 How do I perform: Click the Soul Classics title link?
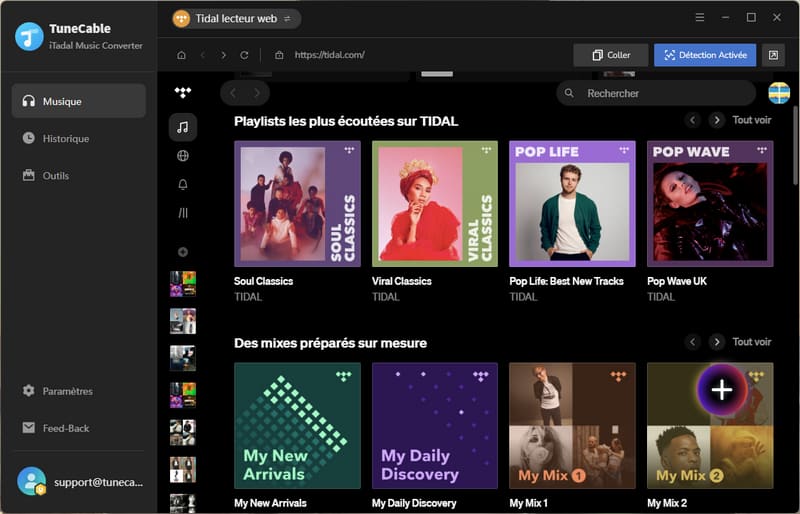point(263,281)
